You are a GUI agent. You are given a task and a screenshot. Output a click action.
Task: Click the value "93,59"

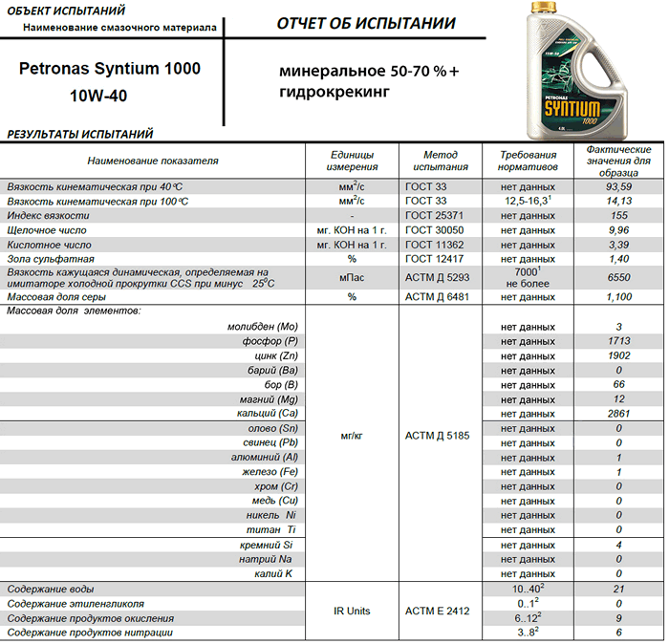tap(618, 187)
